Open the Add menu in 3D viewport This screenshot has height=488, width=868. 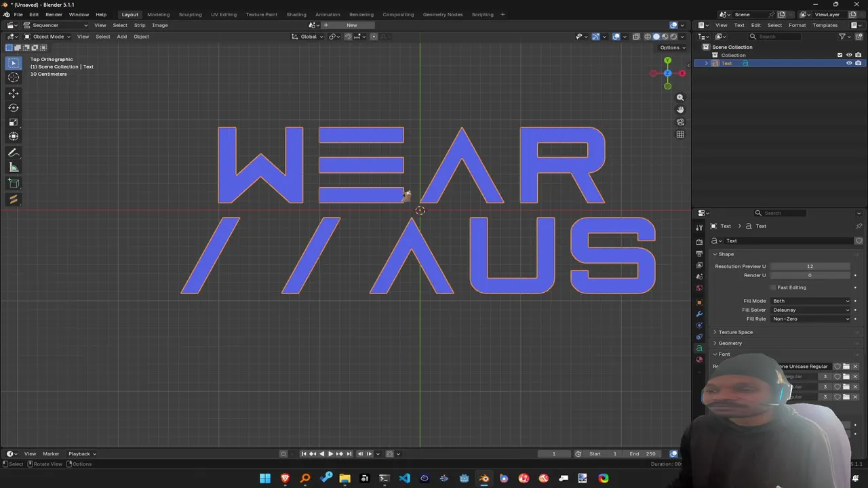click(121, 37)
